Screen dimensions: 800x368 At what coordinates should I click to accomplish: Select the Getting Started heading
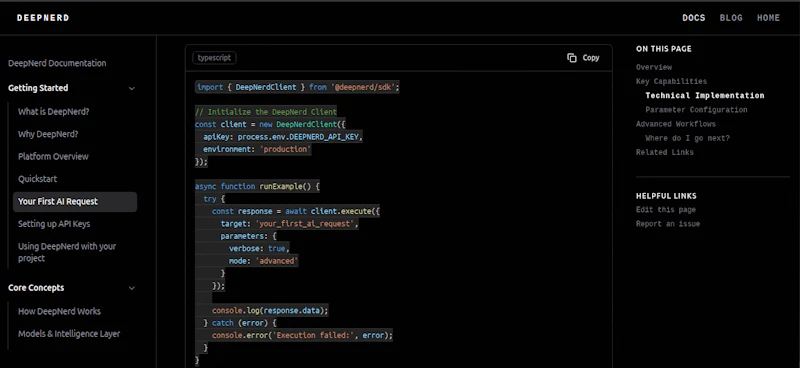pos(38,88)
